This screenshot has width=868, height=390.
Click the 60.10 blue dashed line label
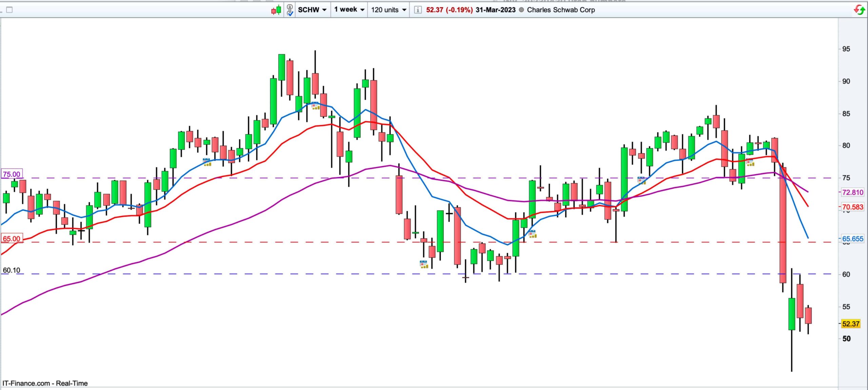12,270
